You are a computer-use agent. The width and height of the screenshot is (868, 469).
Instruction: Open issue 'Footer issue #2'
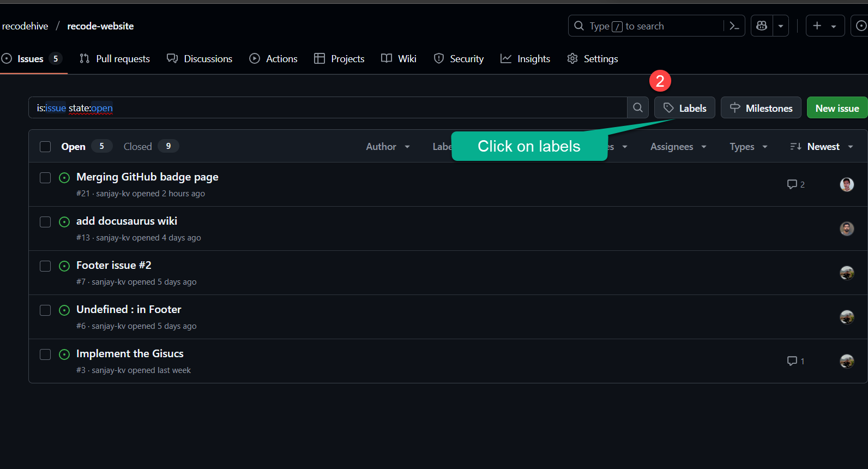[114, 265]
